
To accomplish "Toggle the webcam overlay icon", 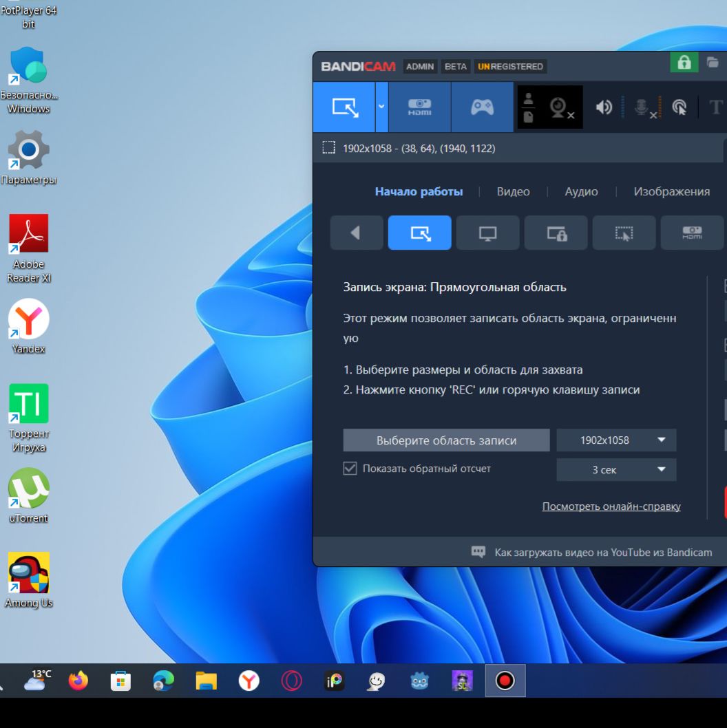I will pos(561,108).
